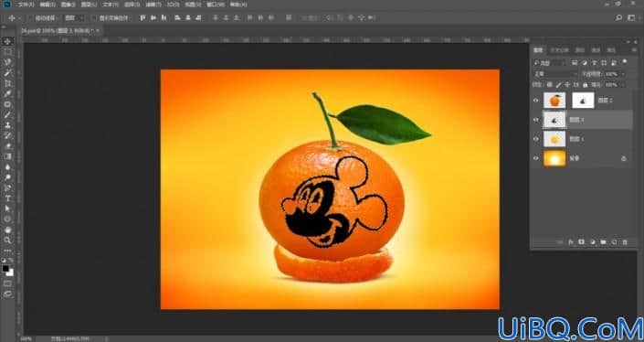Screen dimensions: 644x342
Task: Open the layer opacity dropdown arrow
Action: (623, 74)
